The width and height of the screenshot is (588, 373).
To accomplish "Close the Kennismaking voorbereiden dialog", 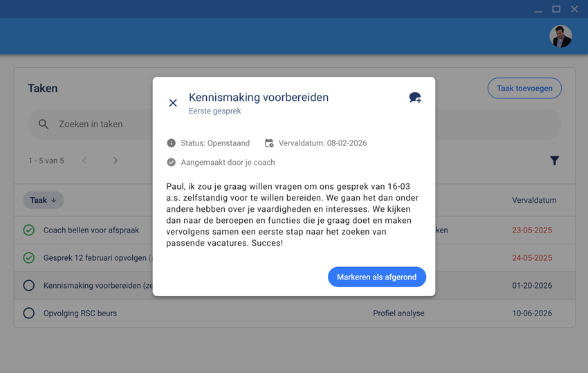I will (173, 103).
